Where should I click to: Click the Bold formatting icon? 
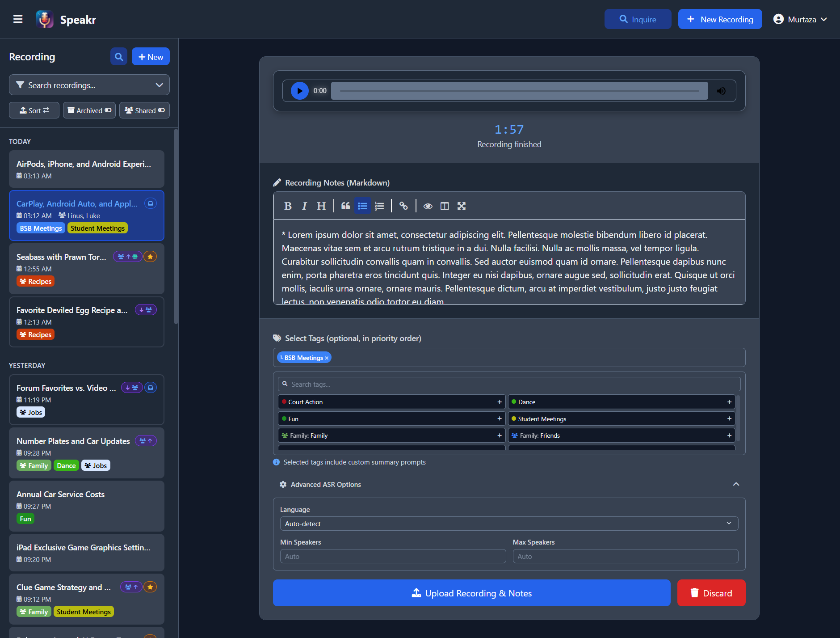[x=288, y=206]
